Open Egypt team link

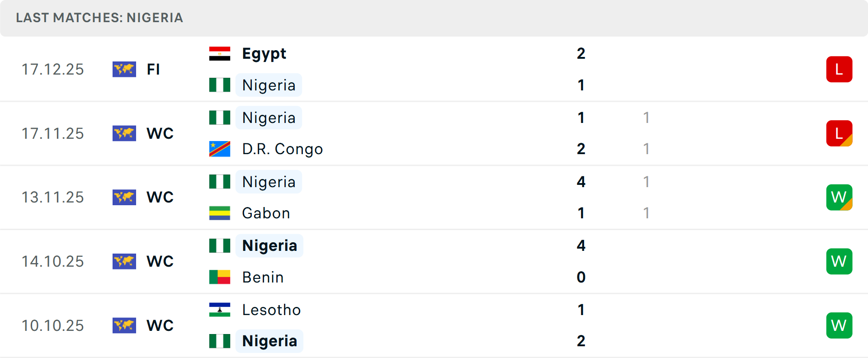264,54
